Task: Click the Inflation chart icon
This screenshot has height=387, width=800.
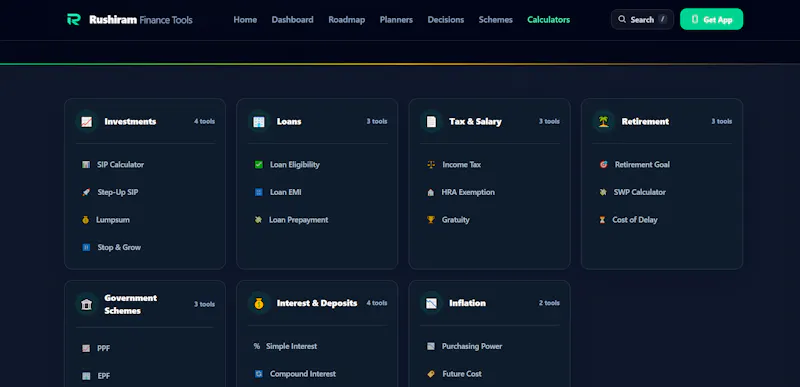Action: pyautogui.click(x=432, y=303)
